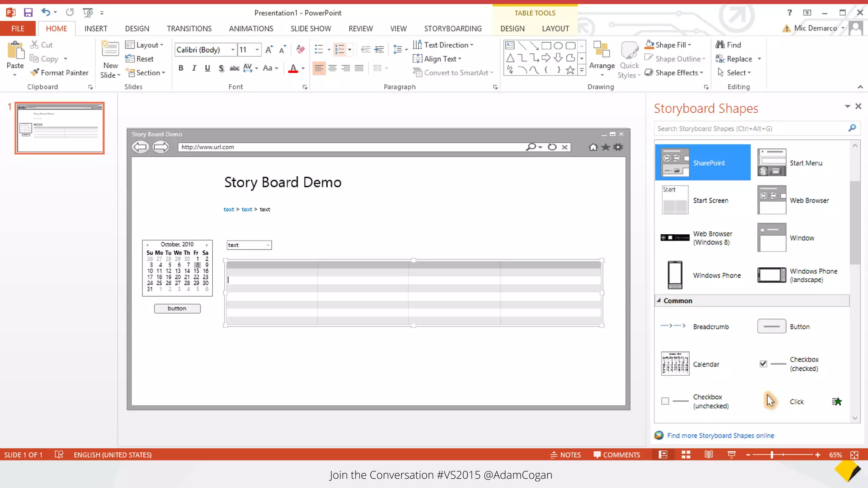The image size is (868, 488).
Task: Save the presentation with the floppy icon
Action: click(x=28, y=12)
